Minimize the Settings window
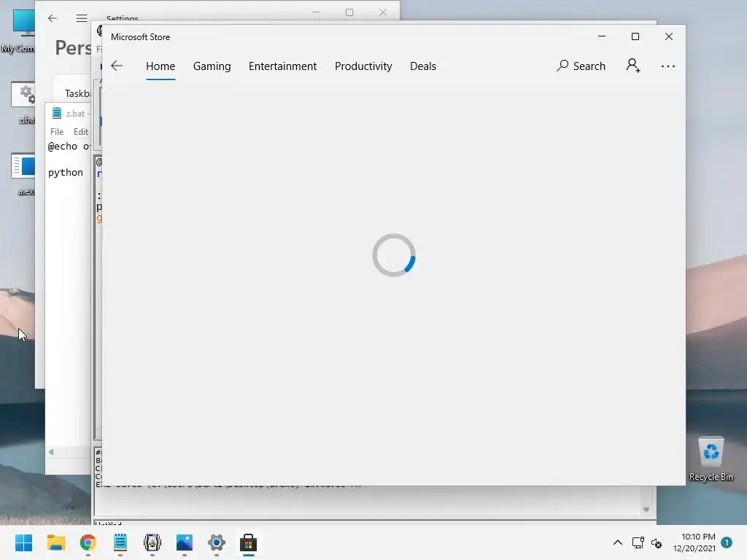The height and width of the screenshot is (560, 747). pyautogui.click(x=316, y=12)
